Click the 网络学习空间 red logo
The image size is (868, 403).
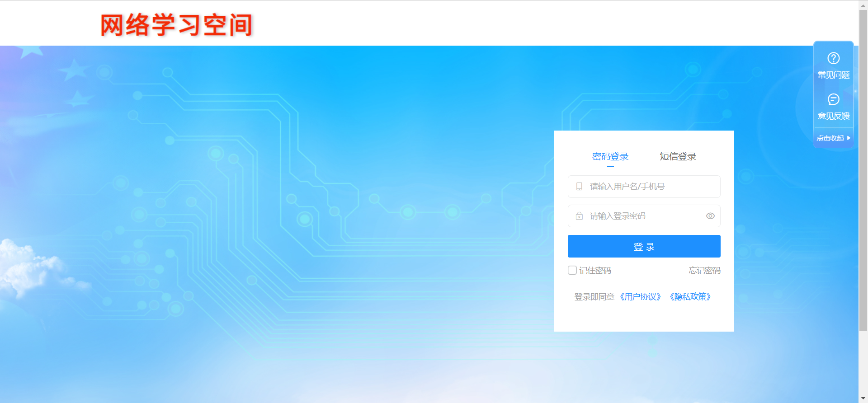tap(176, 25)
